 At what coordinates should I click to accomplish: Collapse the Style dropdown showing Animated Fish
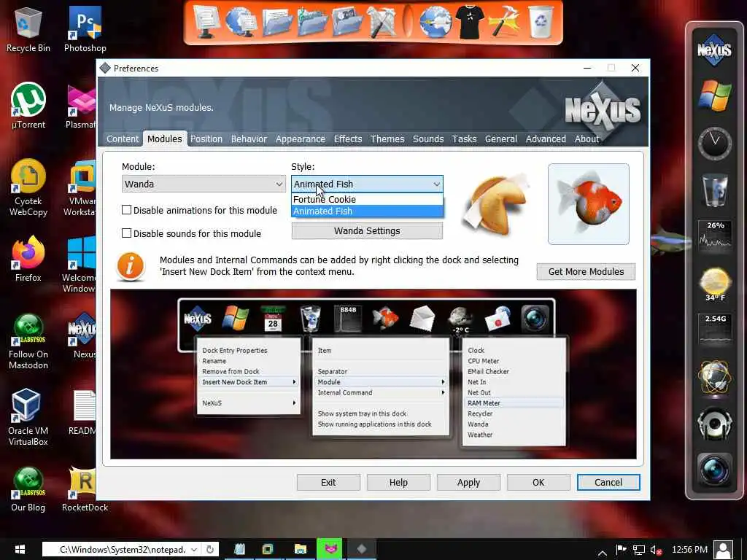click(367, 184)
